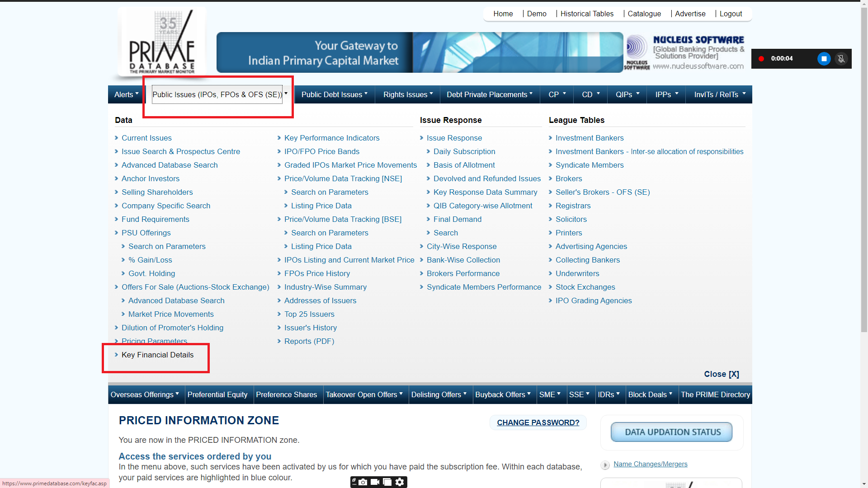Expand the Rights Issues dropdown menu
868x488 pixels.
coord(408,94)
